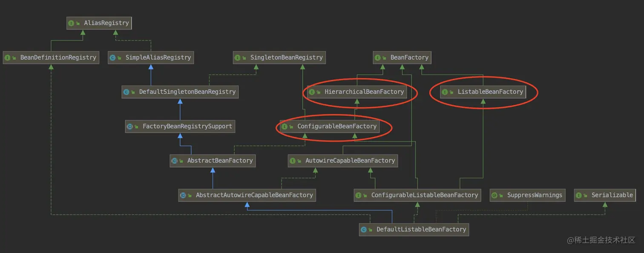Click the class icon on SimpleAliasRegistry

click(x=112, y=57)
